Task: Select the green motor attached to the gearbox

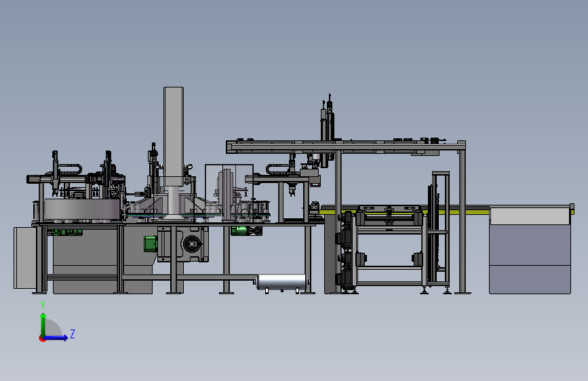Action: click(151, 244)
